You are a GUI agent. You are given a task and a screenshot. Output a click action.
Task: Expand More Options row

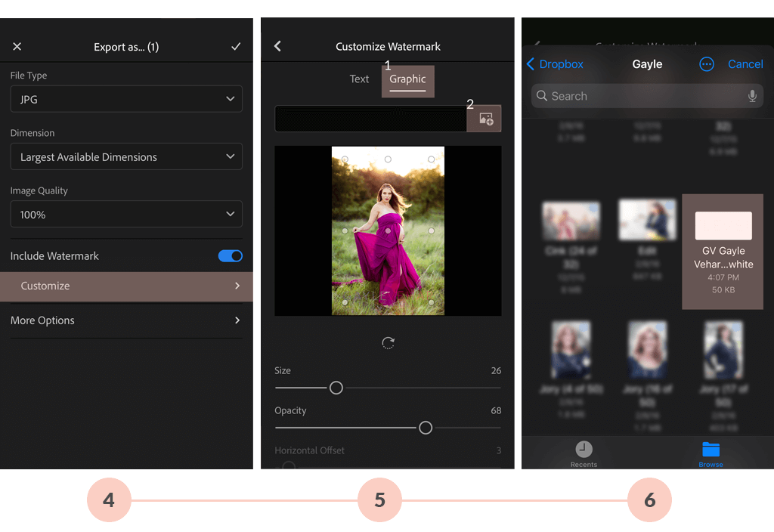pos(126,320)
